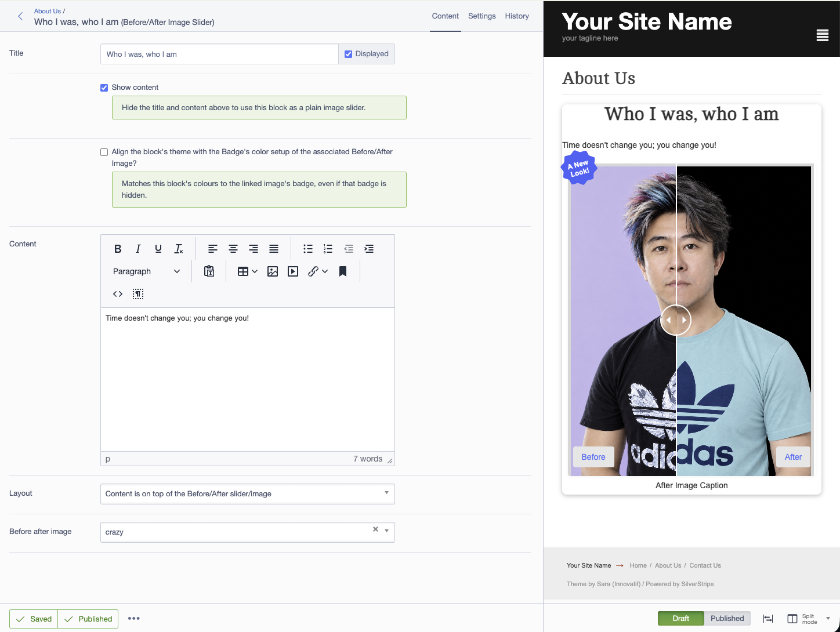The width and height of the screenshot is (840, 632).
Task: Open the Split mode view dropdown
Action: pyautogui.click(x=809, y=619)
